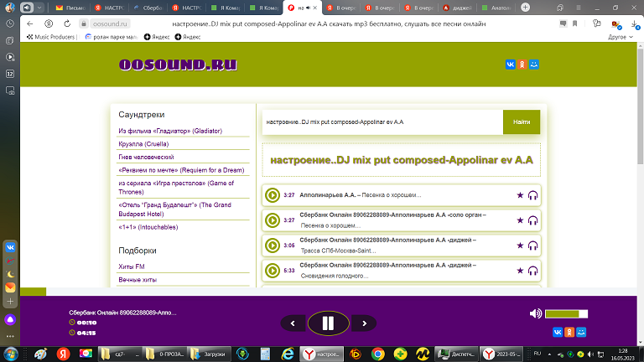Mute the player volume speaker icon
This screenshot has width=644, height=362.
tap(536, 313)
